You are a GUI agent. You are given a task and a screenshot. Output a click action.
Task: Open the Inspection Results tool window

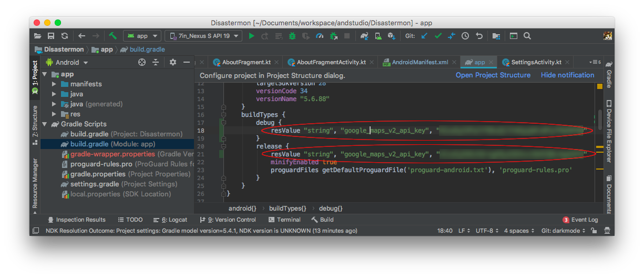tap(76, 220)
